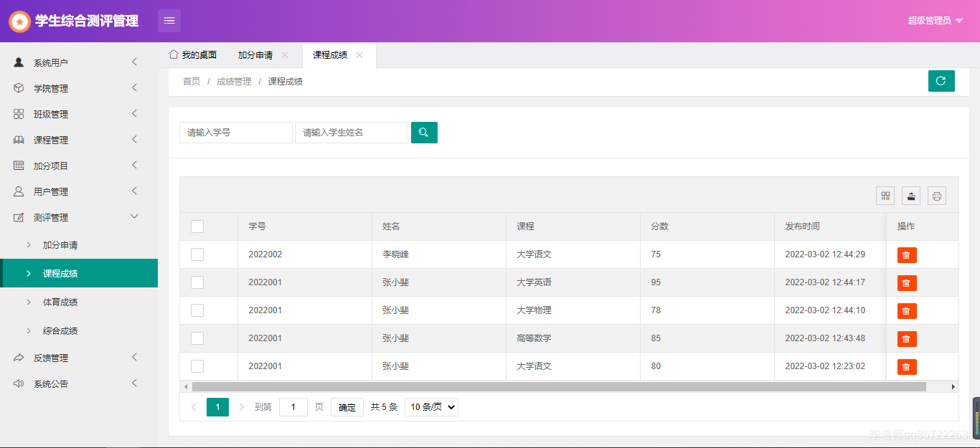Click the 确定 pagination button
This screenshot has height=448, width=980.
coord(347,407)
